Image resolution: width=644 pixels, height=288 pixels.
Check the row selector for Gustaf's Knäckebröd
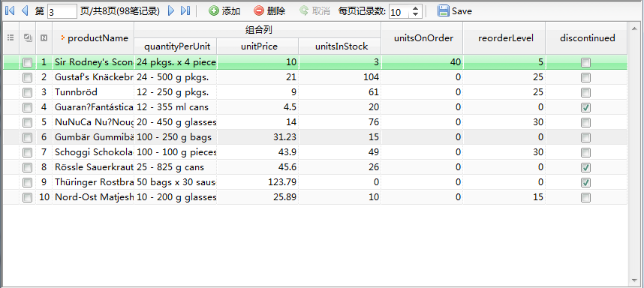(x=28, y=77)
